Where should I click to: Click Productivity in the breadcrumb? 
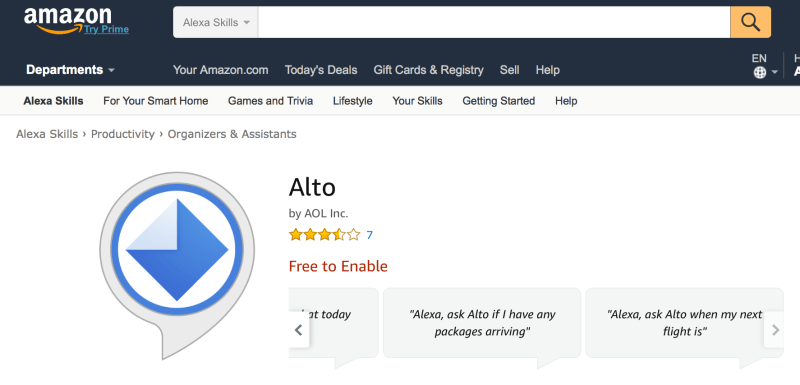tap(122, 134)
